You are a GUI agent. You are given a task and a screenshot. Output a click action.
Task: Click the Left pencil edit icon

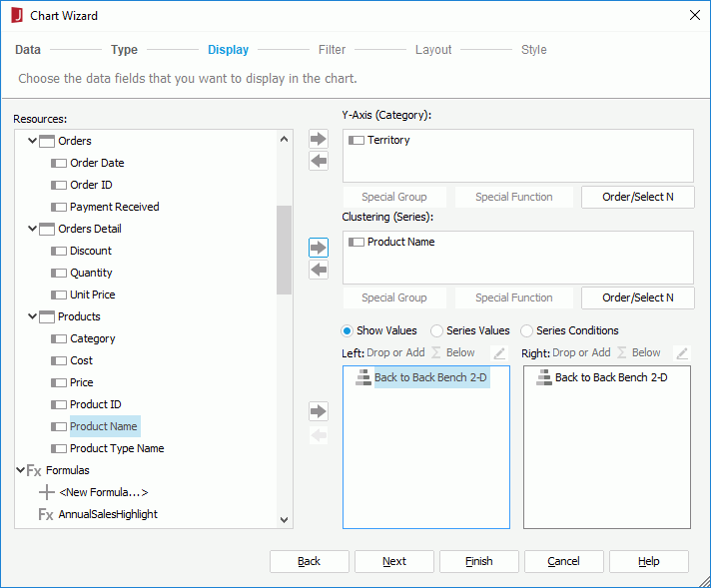(499, 353)
